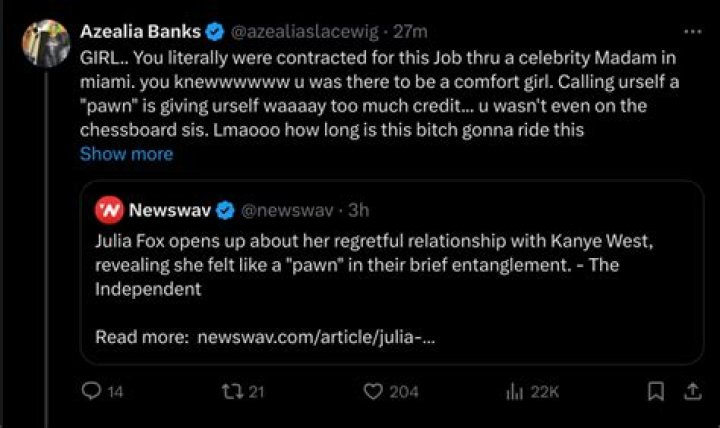
Task: Click the Newswav logo avatar
Action: tap(107, 210)
